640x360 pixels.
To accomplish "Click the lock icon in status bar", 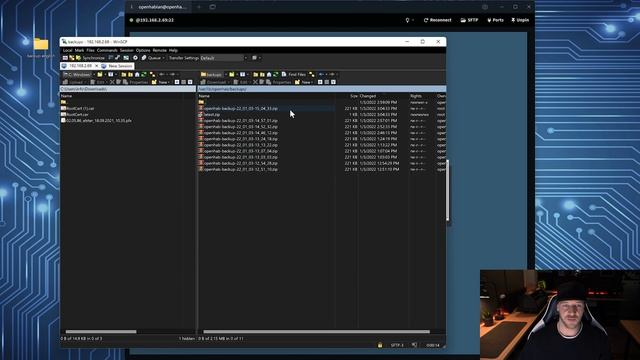I will point(380,345).
